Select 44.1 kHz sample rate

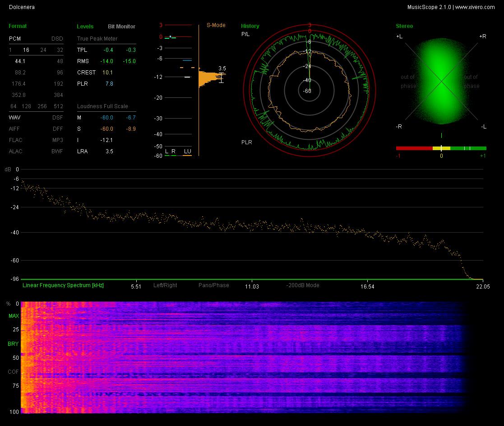(20, 61)
